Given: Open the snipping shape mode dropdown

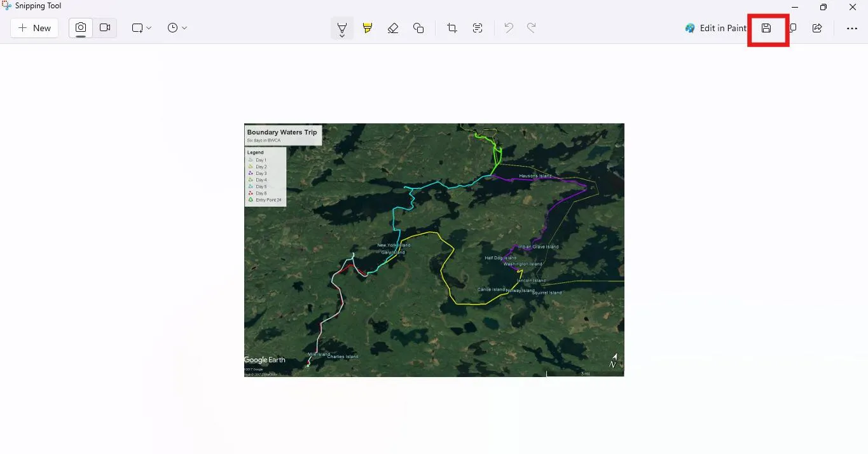Looking at the screenshot, I should pyautogui.click(x=141, y=28).
